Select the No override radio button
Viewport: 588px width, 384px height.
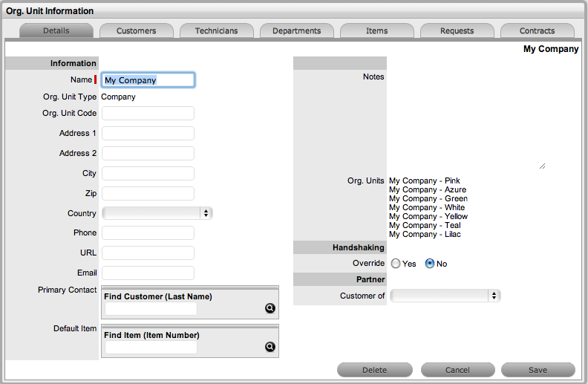[x=430, y=264]
